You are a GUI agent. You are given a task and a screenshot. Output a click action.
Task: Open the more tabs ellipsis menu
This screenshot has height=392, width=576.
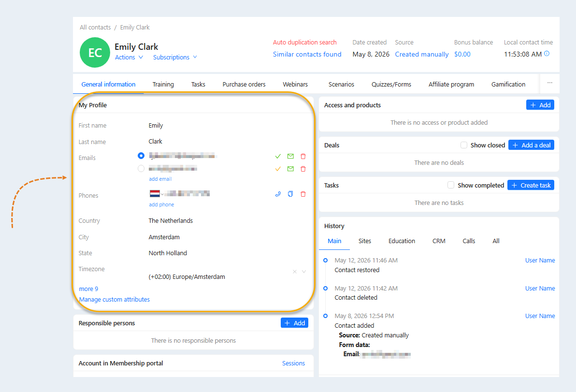(x=549, y=83)
